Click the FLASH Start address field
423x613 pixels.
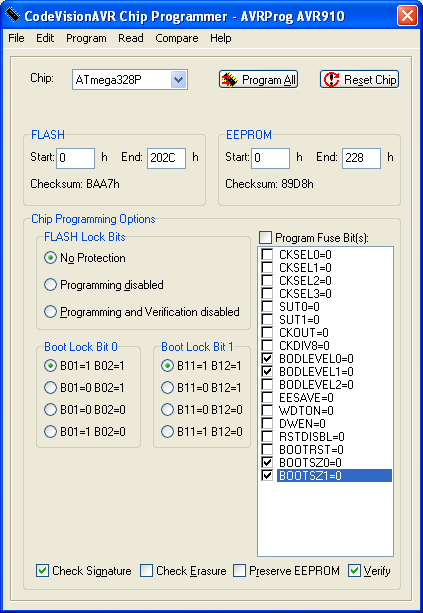tap(75, 158)
